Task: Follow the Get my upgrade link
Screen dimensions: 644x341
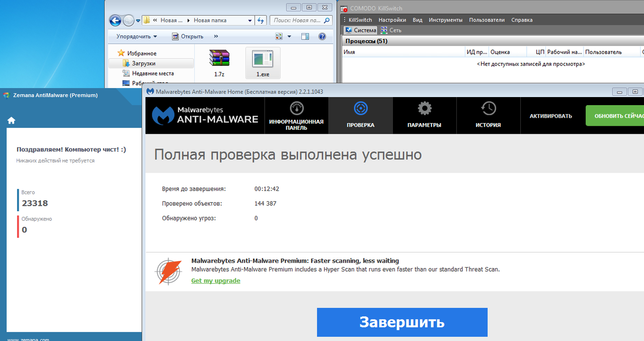Action: [x=215, y=281]
